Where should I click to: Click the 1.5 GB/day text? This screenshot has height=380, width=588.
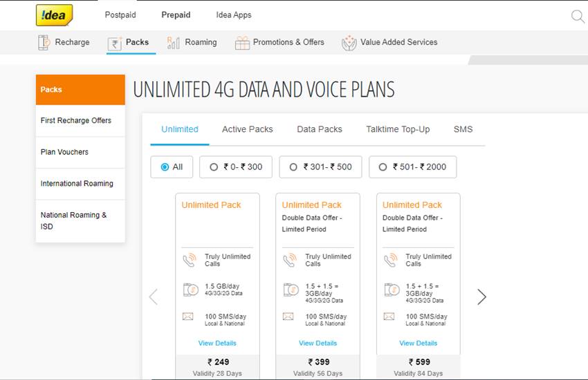222,286
